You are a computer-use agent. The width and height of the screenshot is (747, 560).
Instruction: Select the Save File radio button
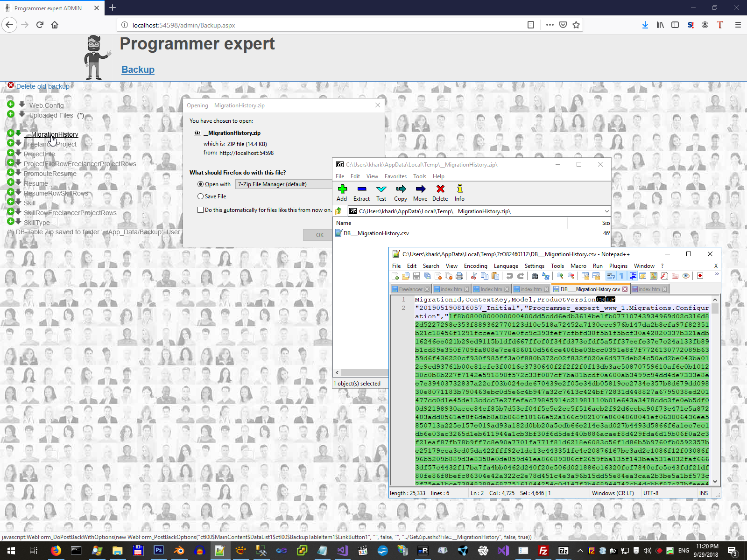[200, 196]
